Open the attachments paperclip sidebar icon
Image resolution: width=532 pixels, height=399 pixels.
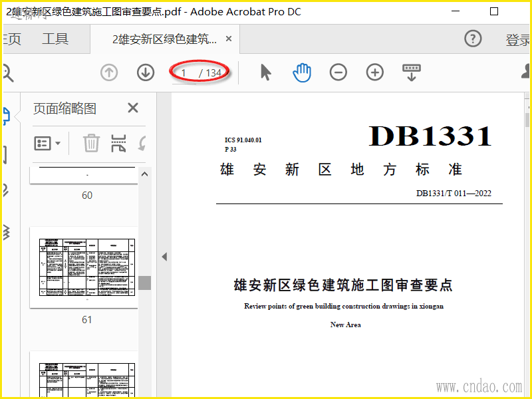coord(6,190)
